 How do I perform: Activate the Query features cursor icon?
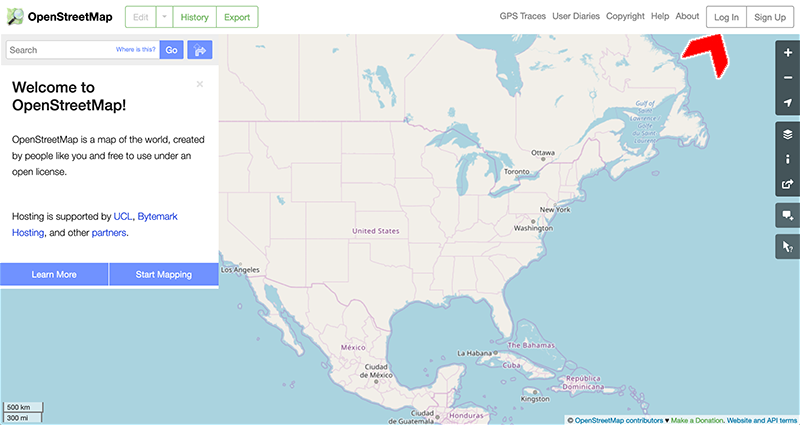coord(788,246)
